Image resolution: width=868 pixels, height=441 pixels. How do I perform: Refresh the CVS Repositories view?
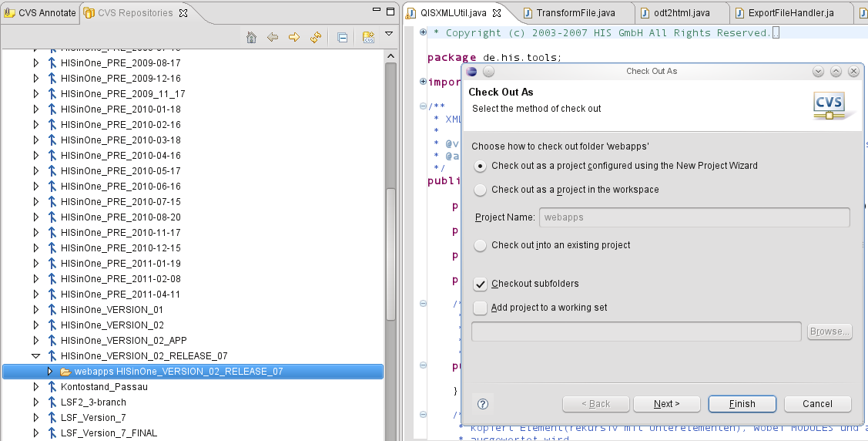coord(316,37)
